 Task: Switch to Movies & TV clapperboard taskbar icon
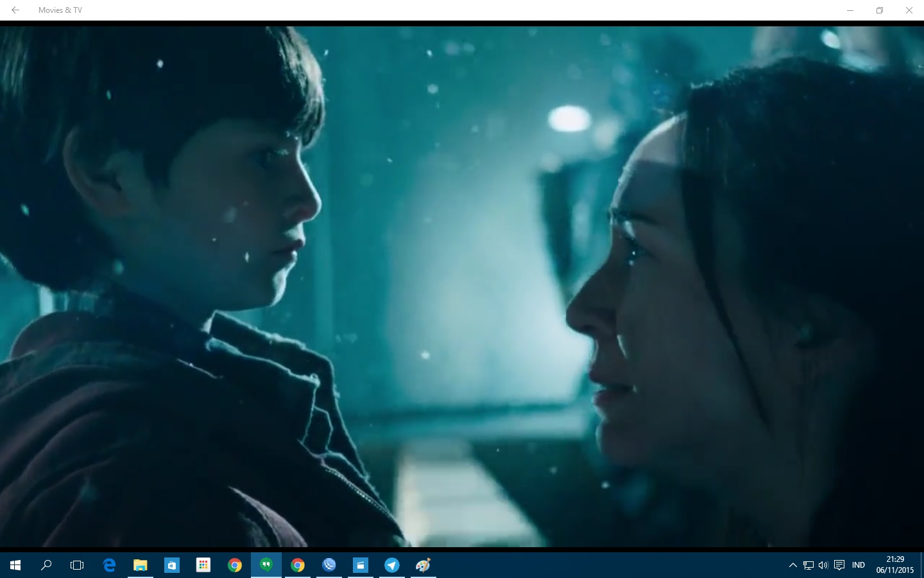pos(361,565)
